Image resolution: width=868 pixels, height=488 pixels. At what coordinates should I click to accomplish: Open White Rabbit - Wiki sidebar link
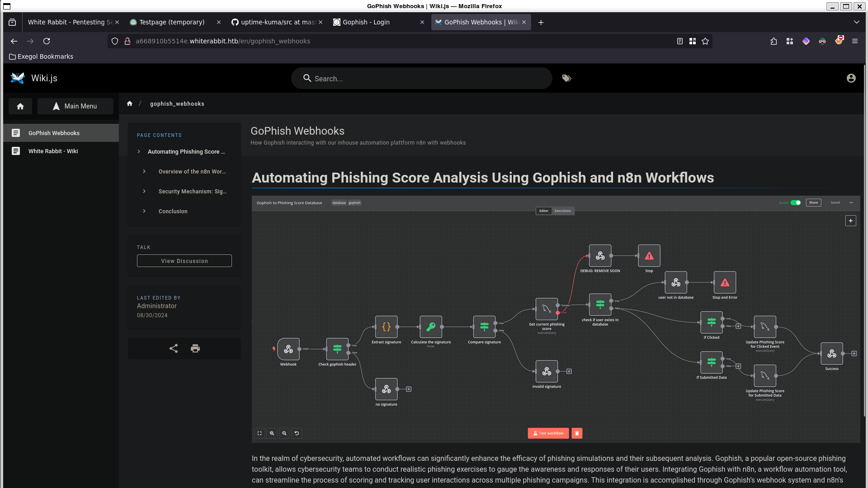click(x=53, y=151)
